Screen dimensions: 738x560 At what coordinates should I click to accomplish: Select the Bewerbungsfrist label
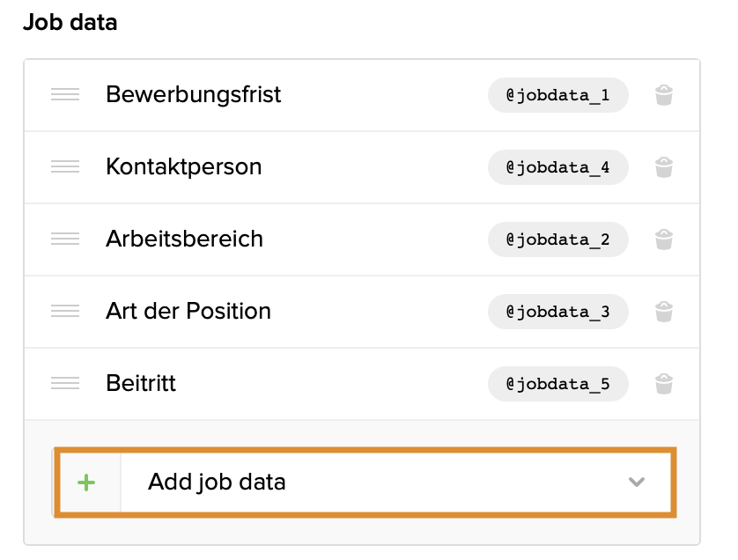(x=193, y=95)
